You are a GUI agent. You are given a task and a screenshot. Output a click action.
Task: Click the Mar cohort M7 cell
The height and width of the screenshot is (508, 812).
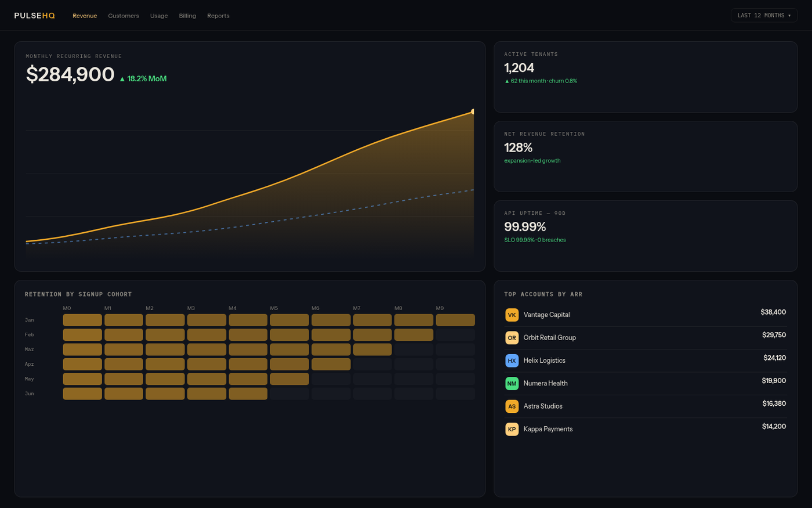pyautogui.click(x=372, y=350)
